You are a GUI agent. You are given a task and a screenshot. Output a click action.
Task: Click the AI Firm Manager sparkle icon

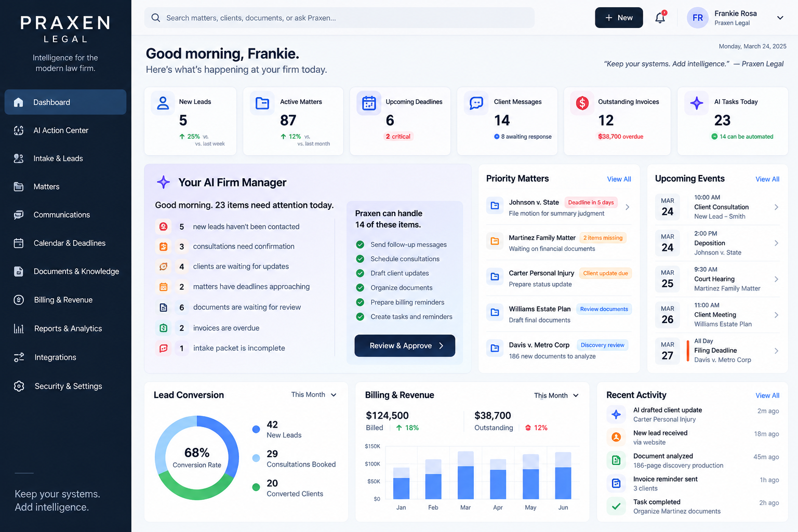coord(164,182)
